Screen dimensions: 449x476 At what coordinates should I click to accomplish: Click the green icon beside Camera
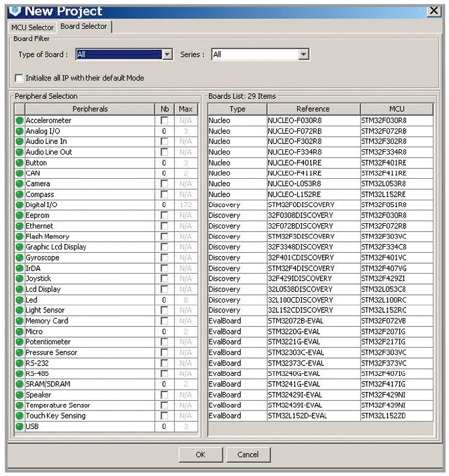20,184
